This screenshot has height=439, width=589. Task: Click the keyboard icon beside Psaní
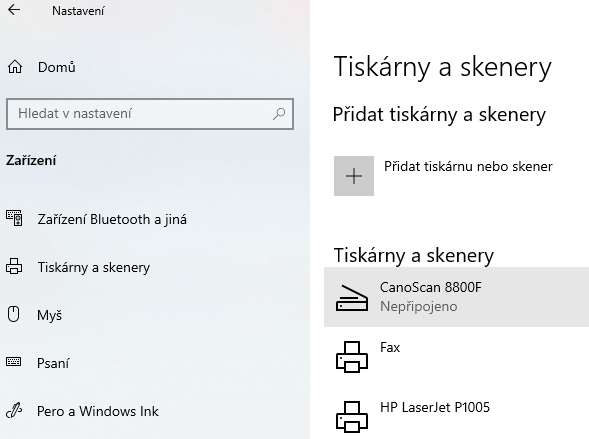point(14,362)
